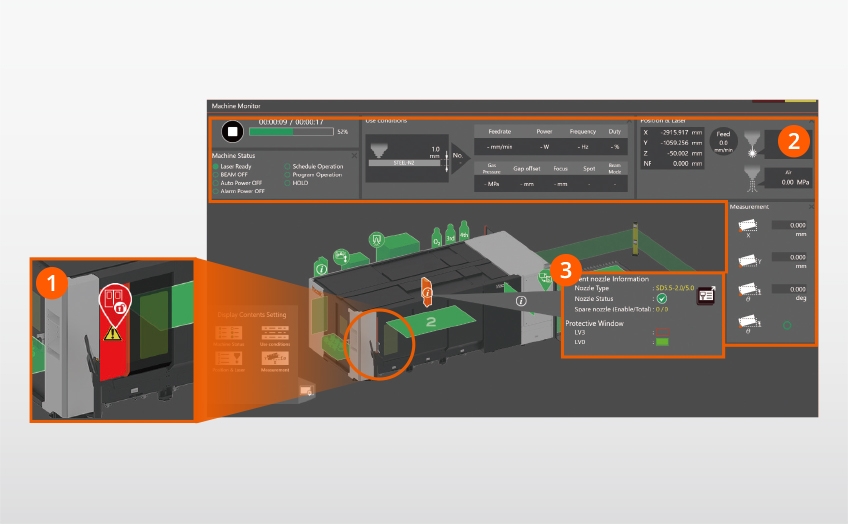Toggle the Schedule Operation indicator

pyautogui.click(x=287, y=167)
